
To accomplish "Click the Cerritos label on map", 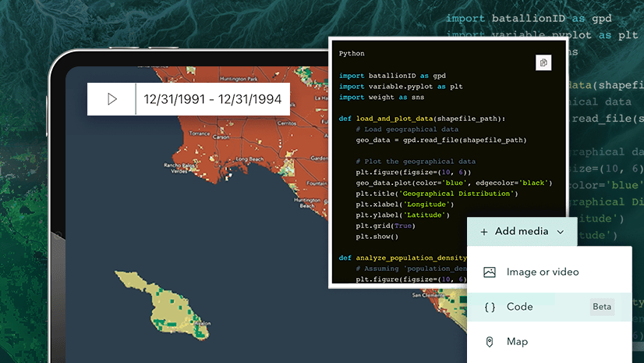I will point(286,123).
